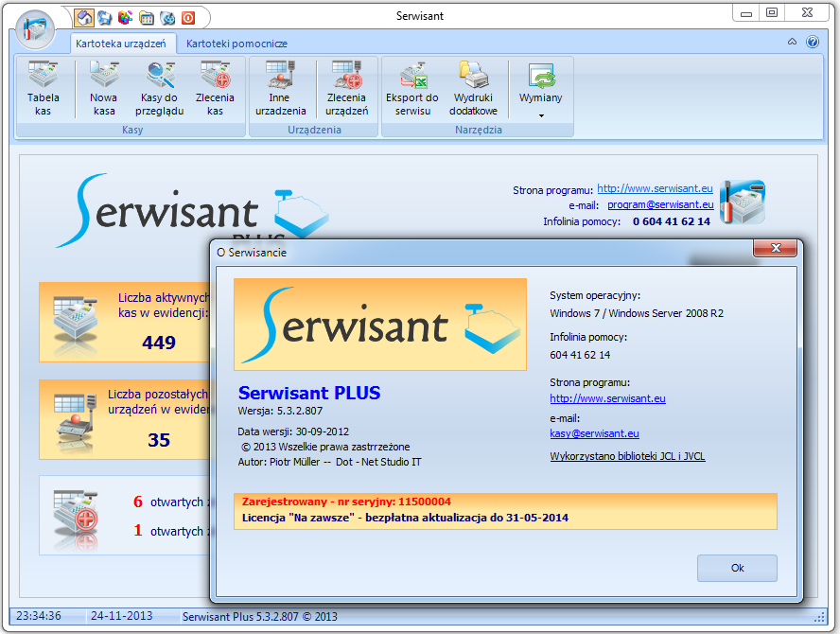
Task: Click the Serwisant PLUS heading
Action: pyautogui.click(x=309, y=393)
